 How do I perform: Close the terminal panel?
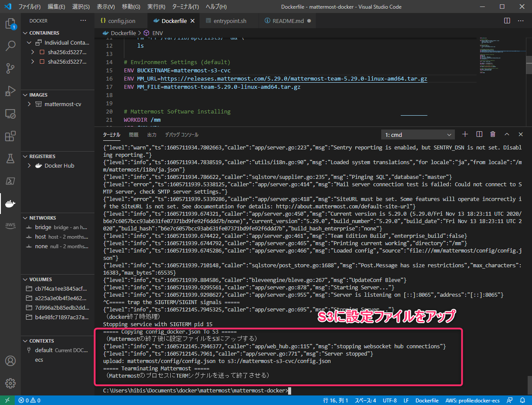tap(521, 134)
